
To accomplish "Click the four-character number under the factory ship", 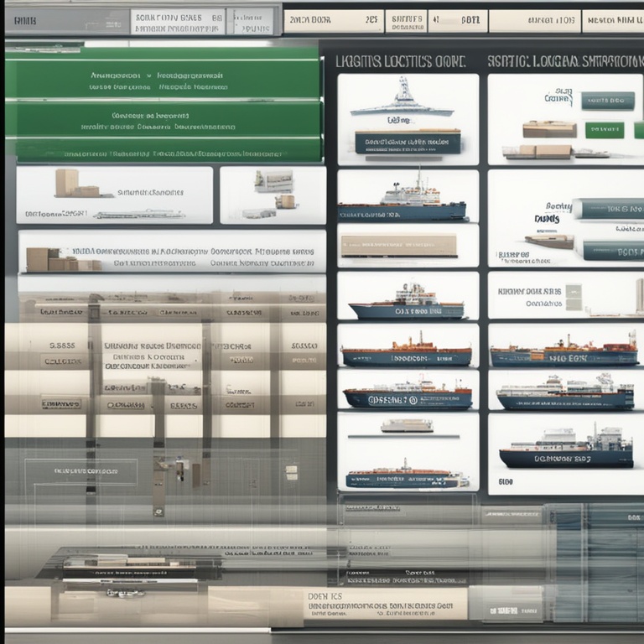I will 506,482.
